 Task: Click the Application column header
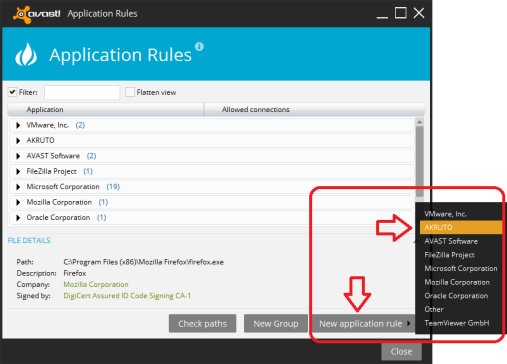[x=105, y=109]
